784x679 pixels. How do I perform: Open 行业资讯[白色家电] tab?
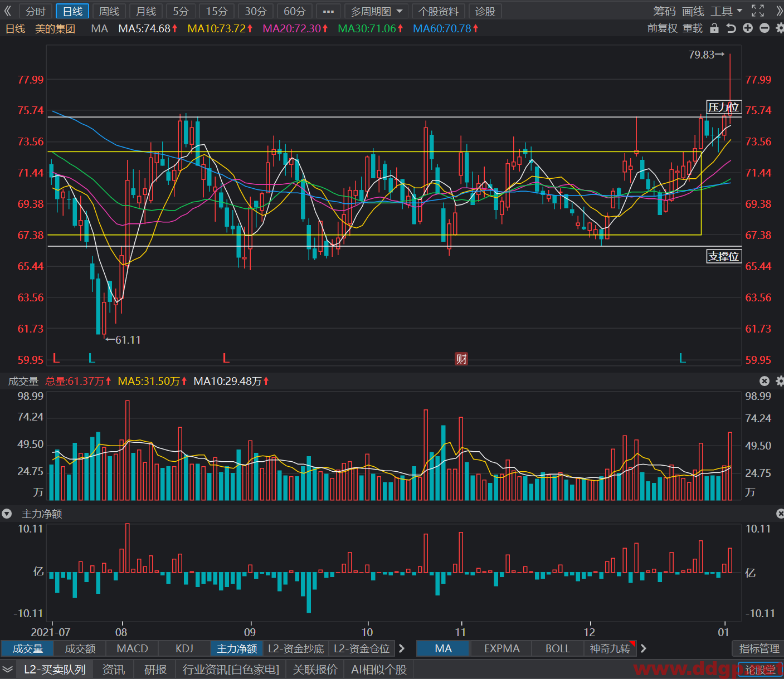point(231,669)
